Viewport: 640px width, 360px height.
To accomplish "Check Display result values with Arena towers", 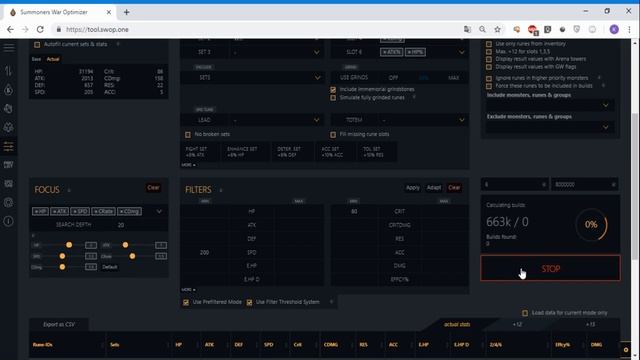I will (489, 59).
